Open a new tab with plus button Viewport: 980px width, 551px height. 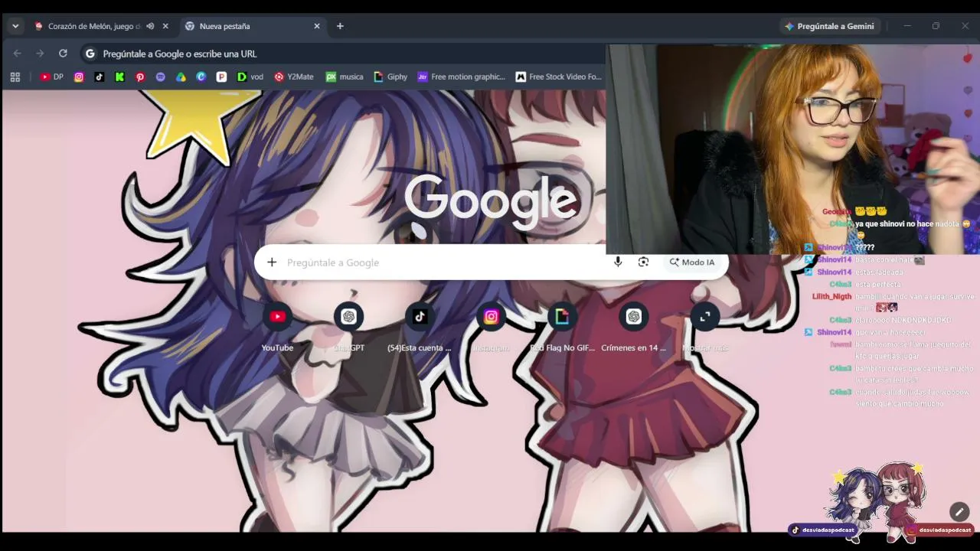pyautogui.click(x=340, y=26)
